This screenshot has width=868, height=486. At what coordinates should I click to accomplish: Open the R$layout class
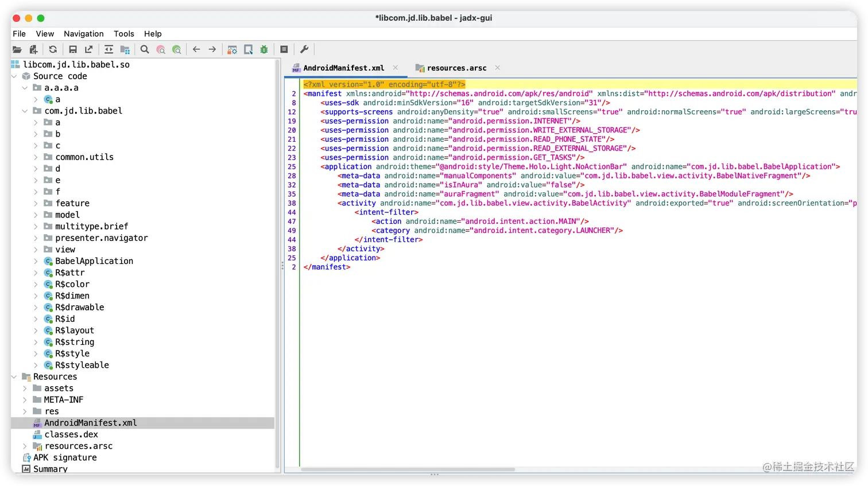pos(75,331)
